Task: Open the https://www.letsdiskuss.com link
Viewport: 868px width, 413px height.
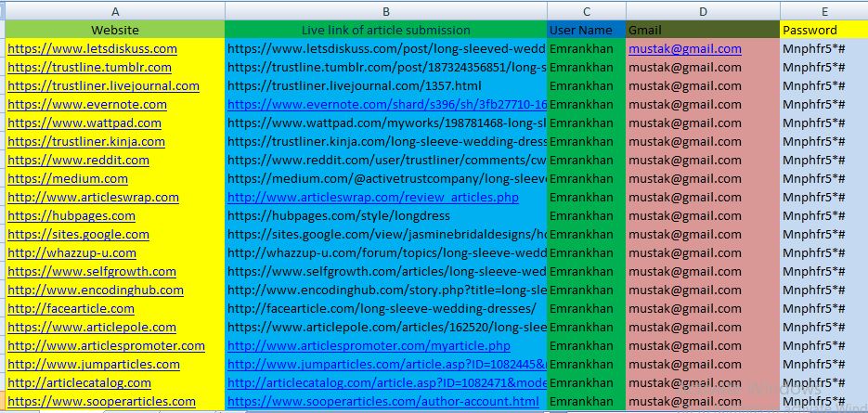Action: click(x=93, y=48)
